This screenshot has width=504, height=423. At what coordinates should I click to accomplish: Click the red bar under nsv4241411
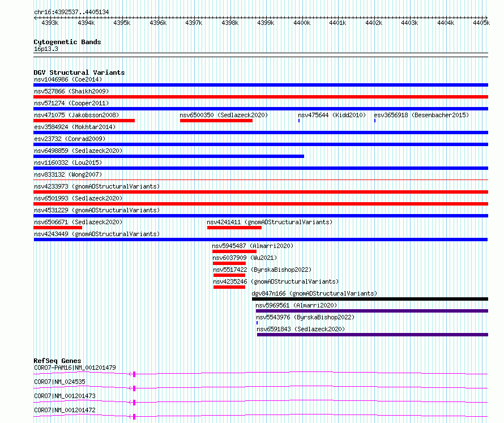(x=234, y=228)
